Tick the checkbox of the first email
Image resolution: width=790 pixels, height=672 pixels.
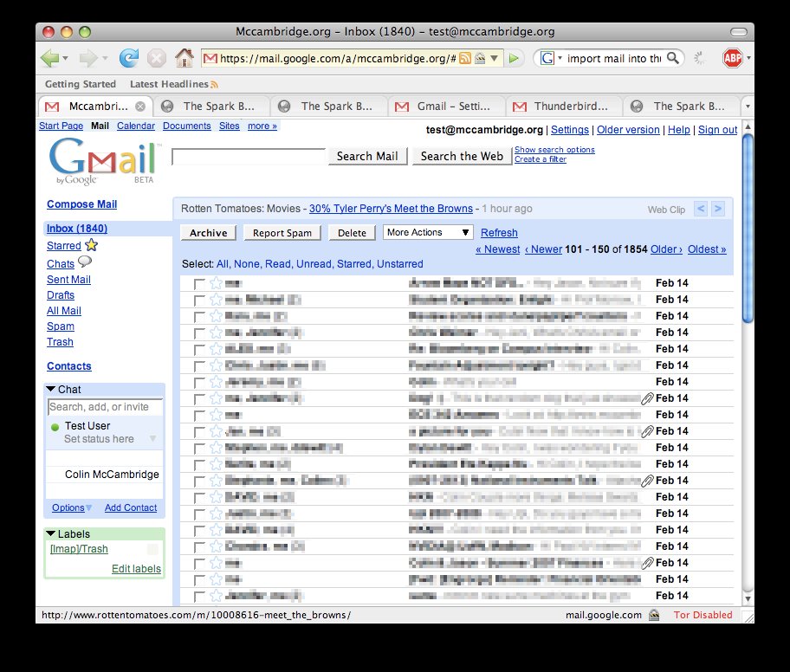coord(199,284)
